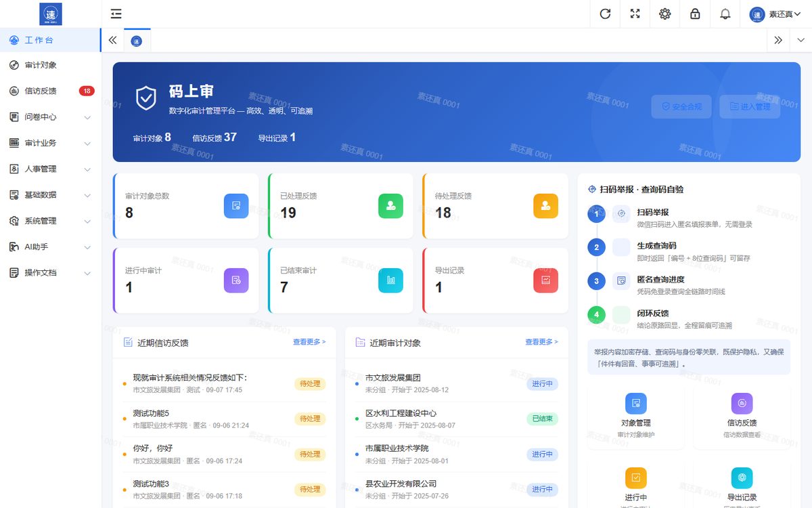Click 待处理 tag on 测试功能5
Image resolution: width=812 pixels, height=508 pixels.
pyautogui.click(x=310, y=419)
